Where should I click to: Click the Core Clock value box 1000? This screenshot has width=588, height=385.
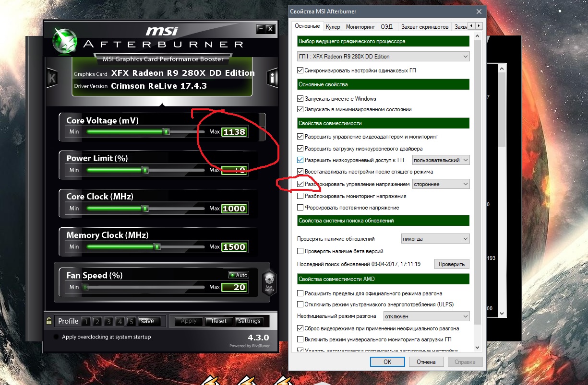[x=234, y=209]
